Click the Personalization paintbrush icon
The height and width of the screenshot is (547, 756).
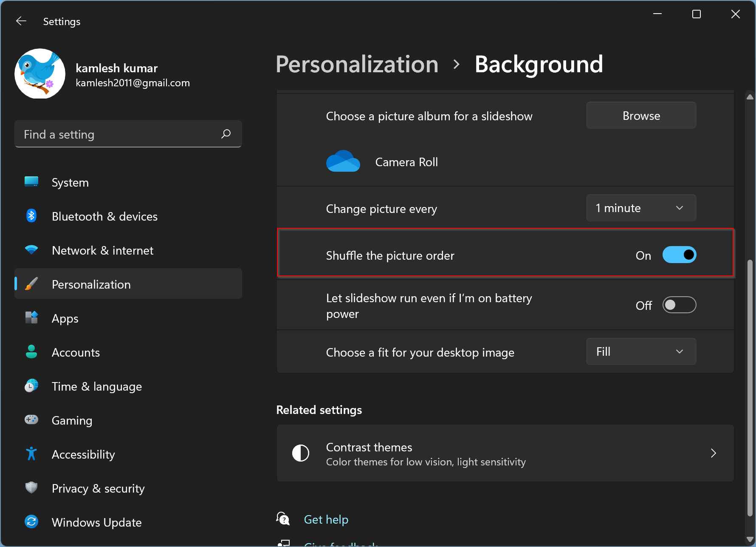coord(31,283)
